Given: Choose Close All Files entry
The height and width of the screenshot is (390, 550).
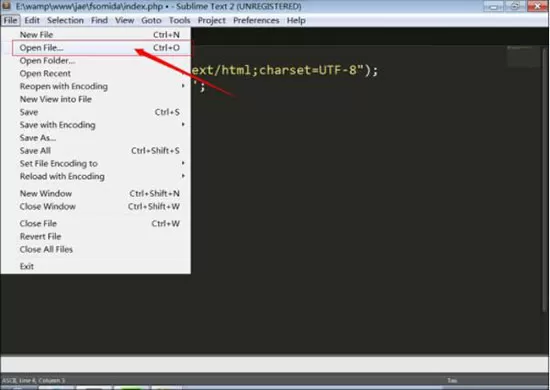Looking at the screenshot, I should (x=96, y=249).
